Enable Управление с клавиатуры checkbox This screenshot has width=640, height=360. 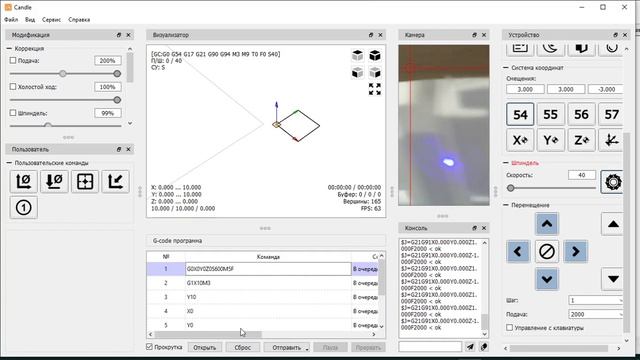pos(509,327)
